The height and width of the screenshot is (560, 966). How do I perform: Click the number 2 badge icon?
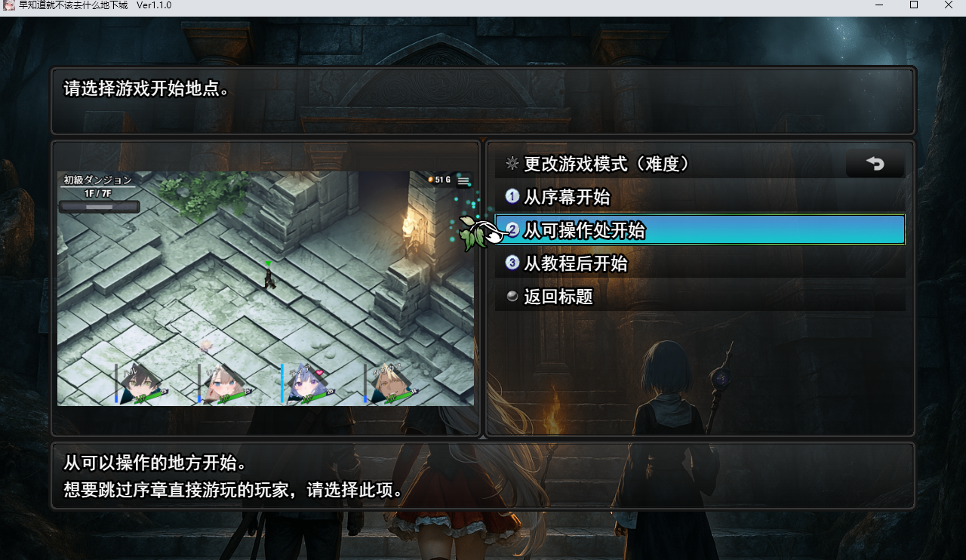coord(513,230)
